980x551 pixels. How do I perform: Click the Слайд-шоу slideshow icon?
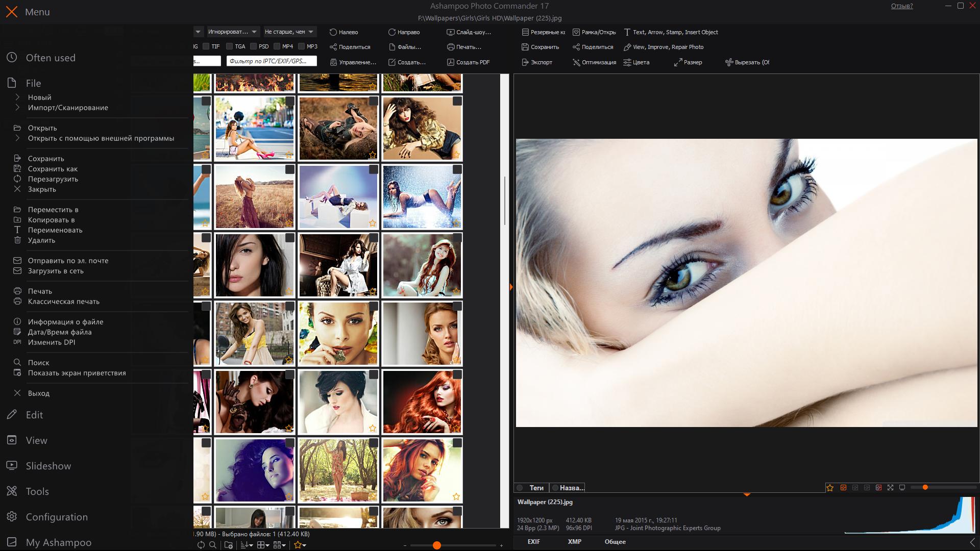pos(450,32)
